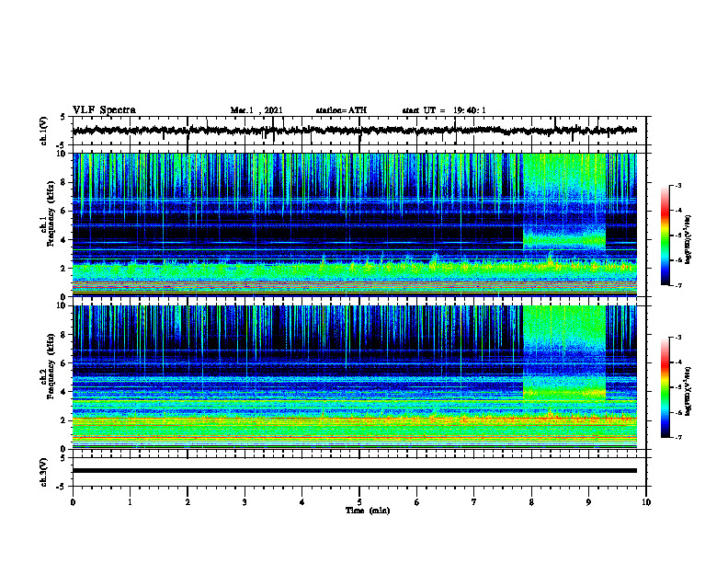Click the ch.1 frequency tick label '6'
Screen dimensions: 728x563
[x=63, y=212]
